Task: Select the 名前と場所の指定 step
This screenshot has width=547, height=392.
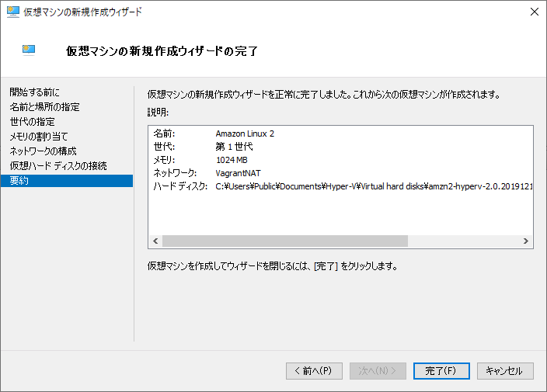Action: 44,107
